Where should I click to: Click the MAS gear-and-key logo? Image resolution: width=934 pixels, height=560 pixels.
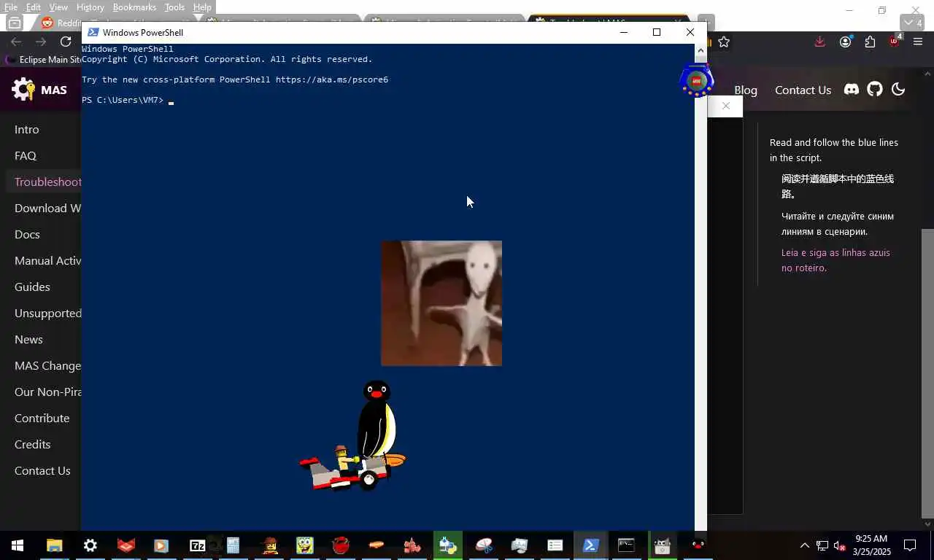pos(23,90)
